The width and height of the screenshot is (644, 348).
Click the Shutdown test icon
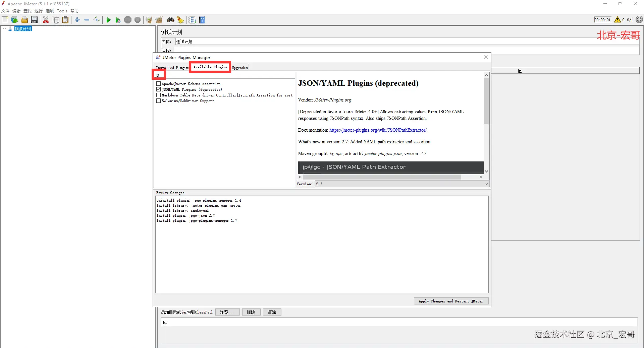point(138,20)
